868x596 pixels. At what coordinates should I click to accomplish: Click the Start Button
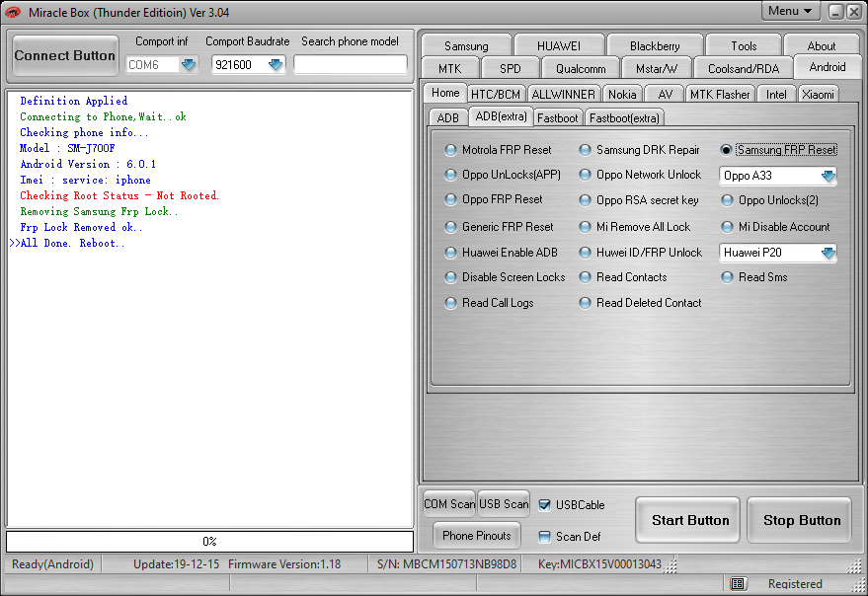click(x=689, y=520)
